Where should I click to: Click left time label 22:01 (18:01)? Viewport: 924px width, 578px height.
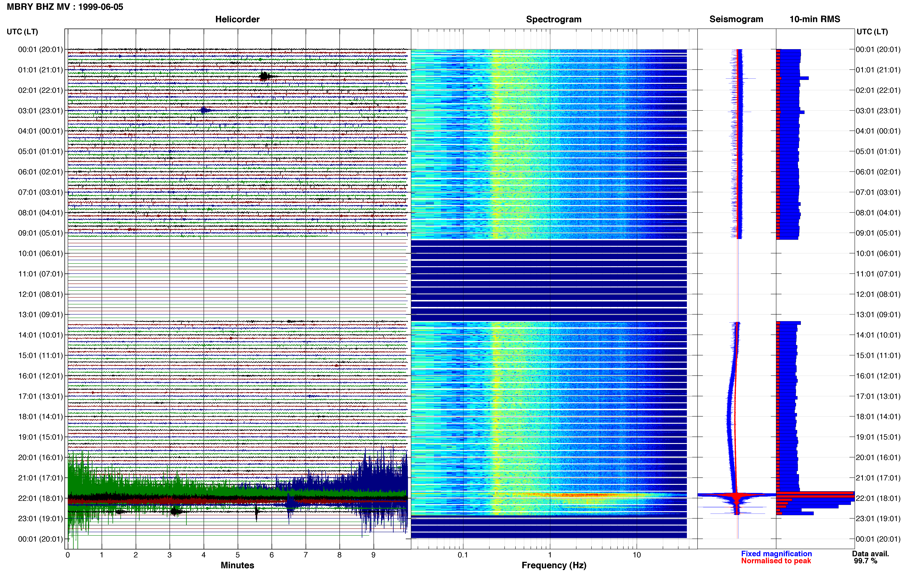click(41, 498)
